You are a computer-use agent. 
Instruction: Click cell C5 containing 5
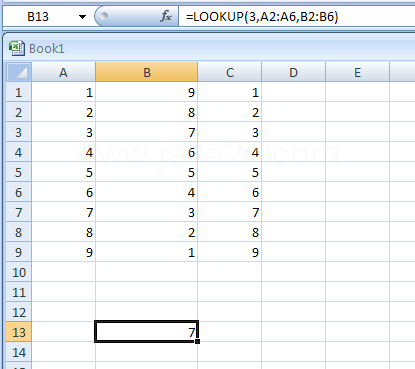pos(230,172)
